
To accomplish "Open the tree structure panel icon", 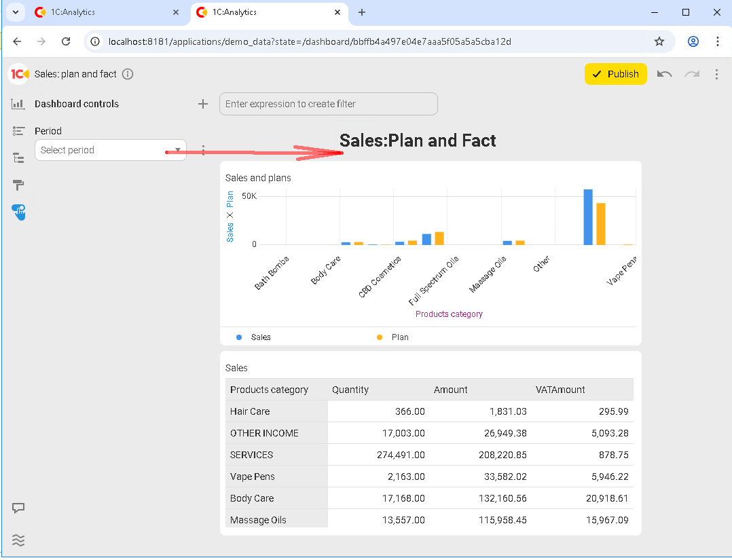I will tap(18, 158).
